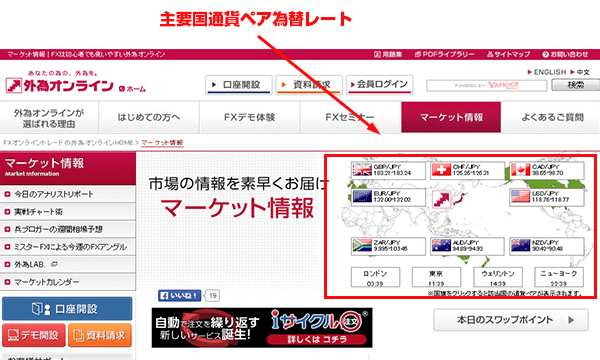Click the FXオンライントレード HOME breadcrumb
This screenshot has width=600, height=360.
pos(68,143)
